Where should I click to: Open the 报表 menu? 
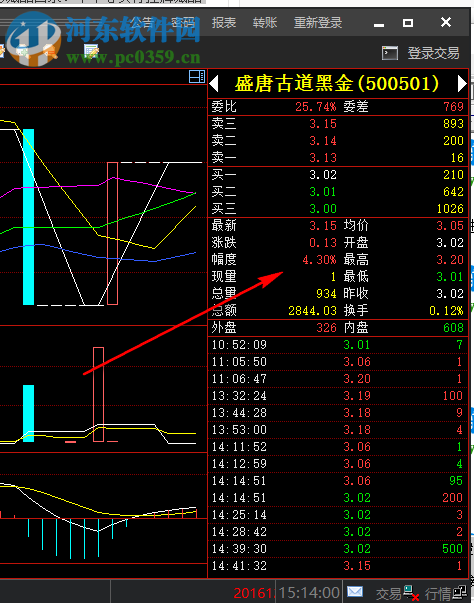[224, 23]
